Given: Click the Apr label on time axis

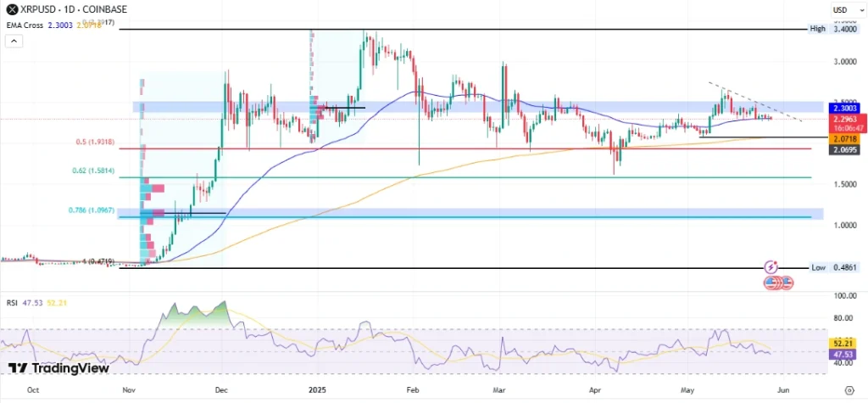Looking at the screenshot, I should [594, 390].
